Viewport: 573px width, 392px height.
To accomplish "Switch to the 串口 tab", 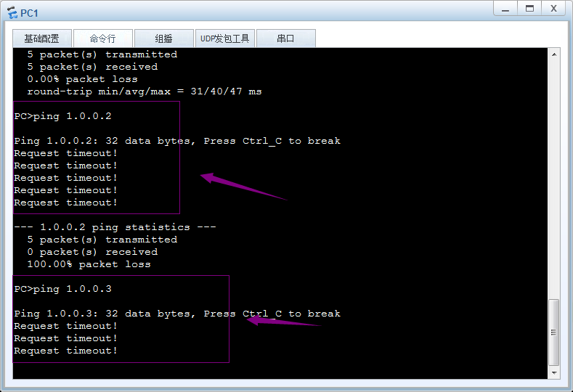I will coord(285,38).
